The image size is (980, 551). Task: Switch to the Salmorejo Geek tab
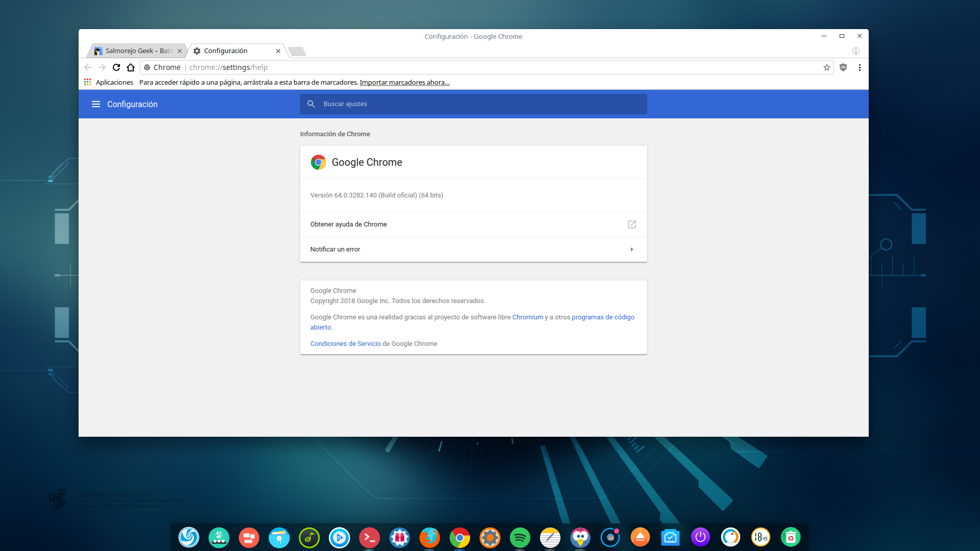point(135,51)
